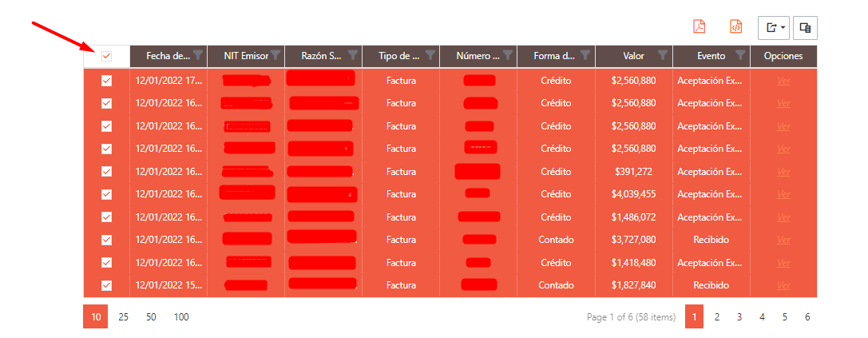This screenshot has width=868, height=338.
Task: Open filter on Valor column
Action: click(663, 55)
